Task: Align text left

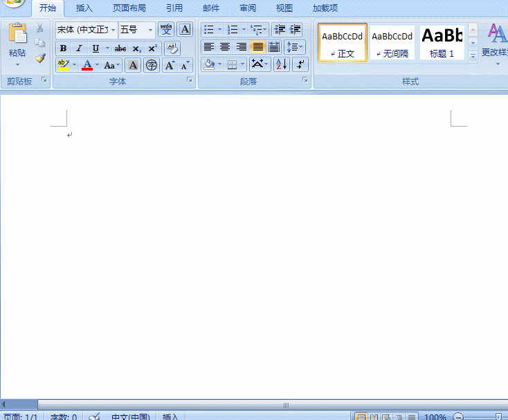Action: click(209, 47)
